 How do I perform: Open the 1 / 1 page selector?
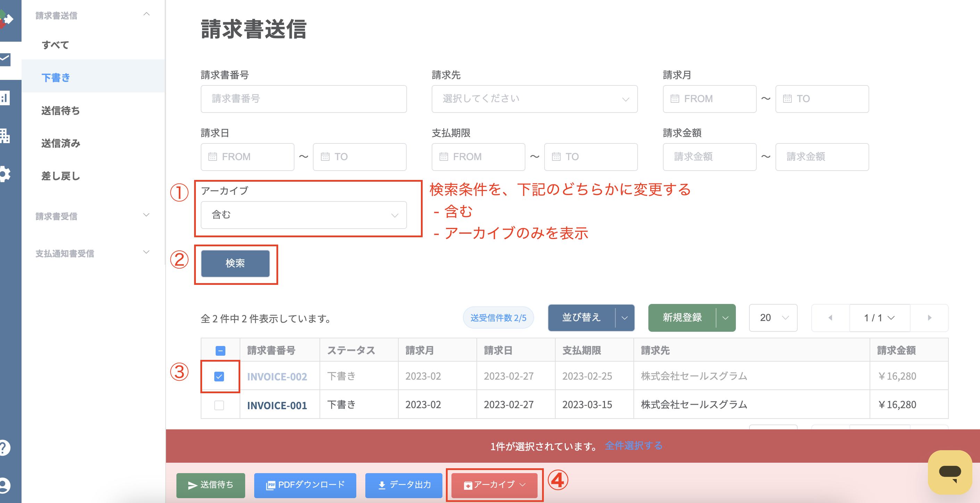(880, 318)
